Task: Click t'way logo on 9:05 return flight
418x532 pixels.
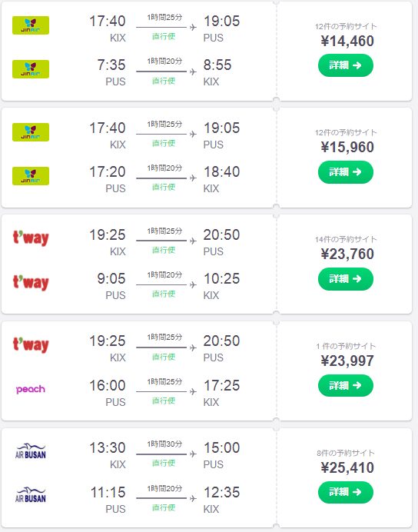Action: pyautogui.click(x=31, y=282)
